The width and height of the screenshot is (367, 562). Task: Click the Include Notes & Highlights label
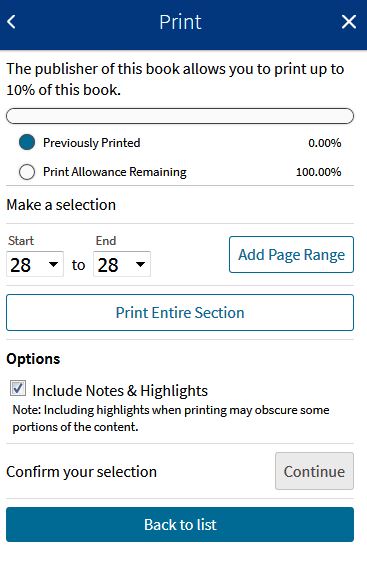pos(120,390)
